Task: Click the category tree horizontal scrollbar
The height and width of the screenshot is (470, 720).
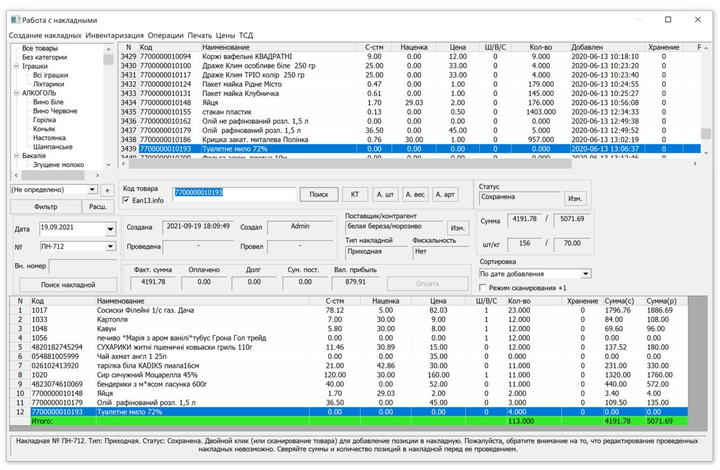Action: click(57, 175)
